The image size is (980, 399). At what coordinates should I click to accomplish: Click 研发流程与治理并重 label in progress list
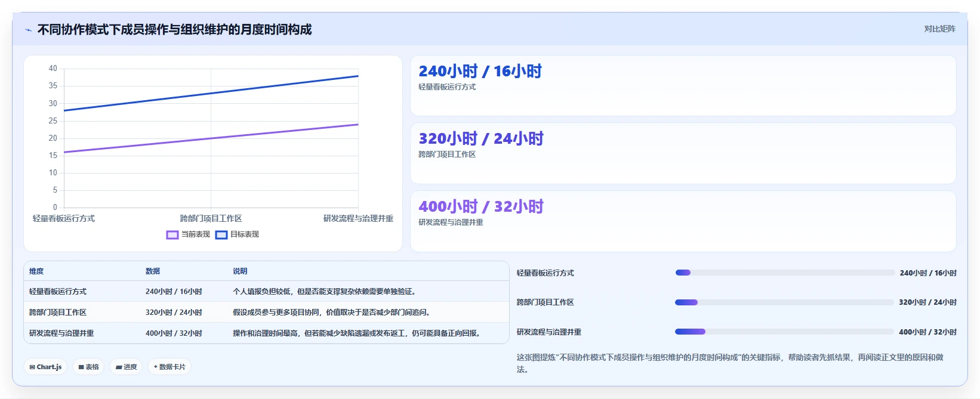[x=549, y=332]
